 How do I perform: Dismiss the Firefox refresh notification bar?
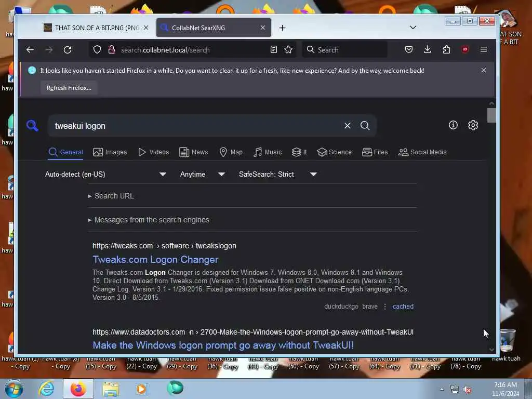click(x=484, y=70)
